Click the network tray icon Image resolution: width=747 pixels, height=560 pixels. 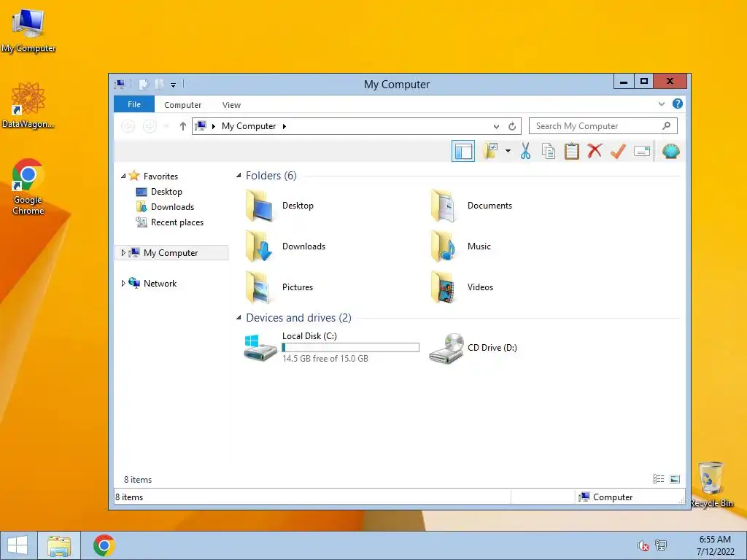click(661, 545)
